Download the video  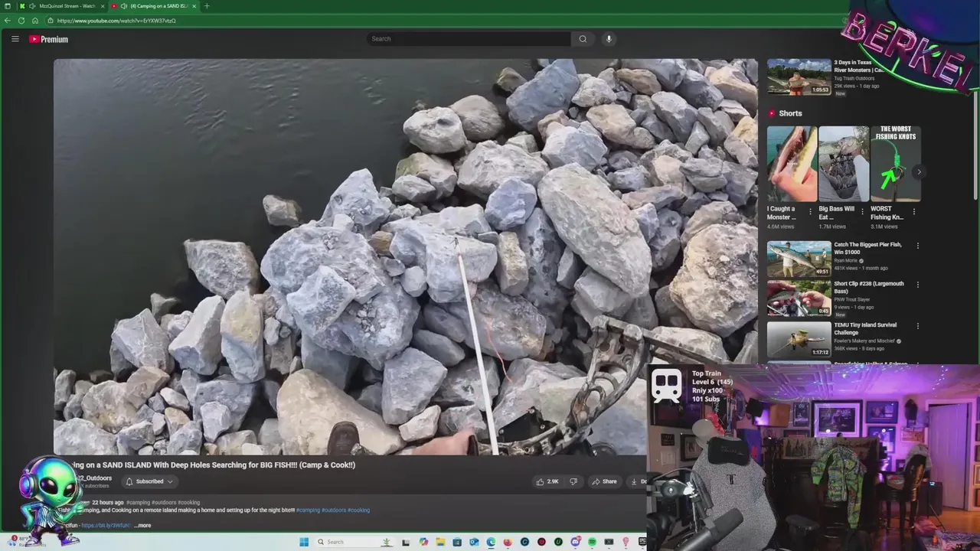(x=637, y=481)
